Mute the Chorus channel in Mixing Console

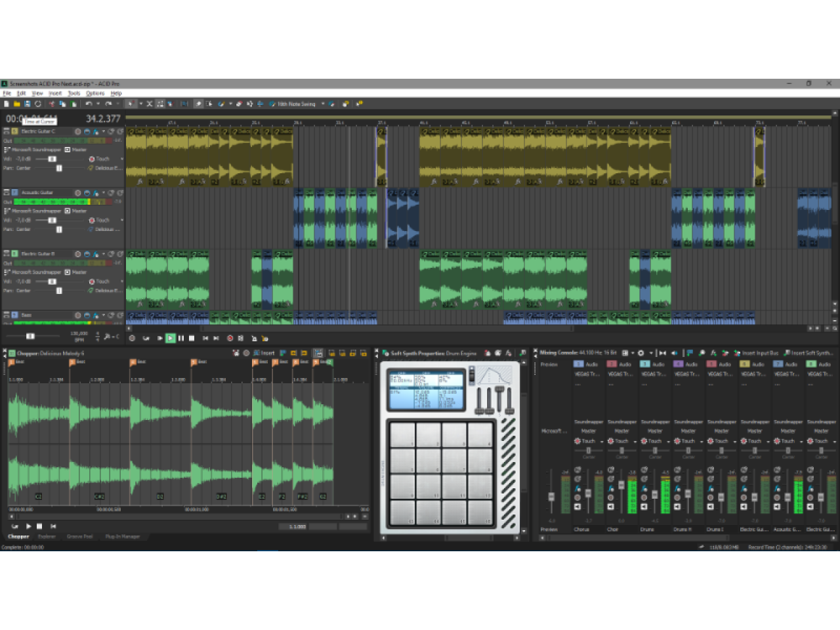pos(577,470)
